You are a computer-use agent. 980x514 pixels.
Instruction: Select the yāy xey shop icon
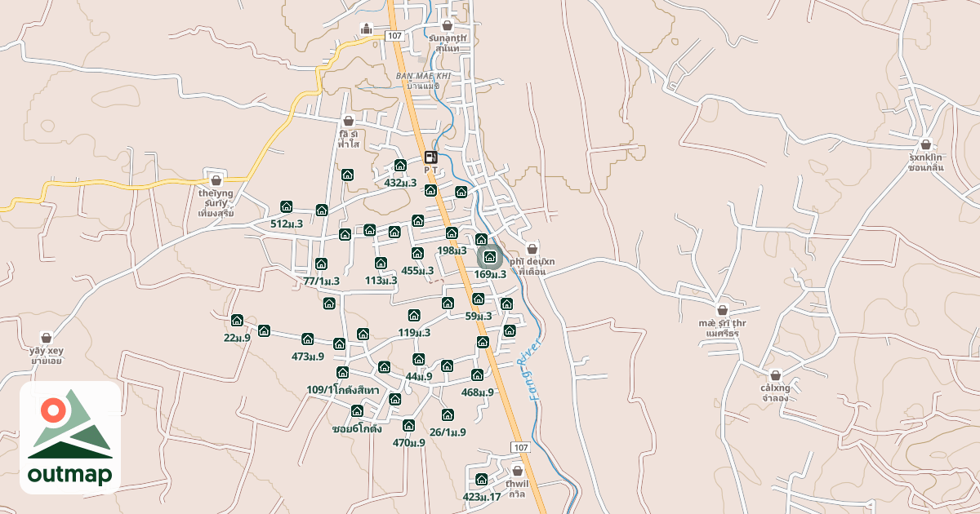(47, 337)
